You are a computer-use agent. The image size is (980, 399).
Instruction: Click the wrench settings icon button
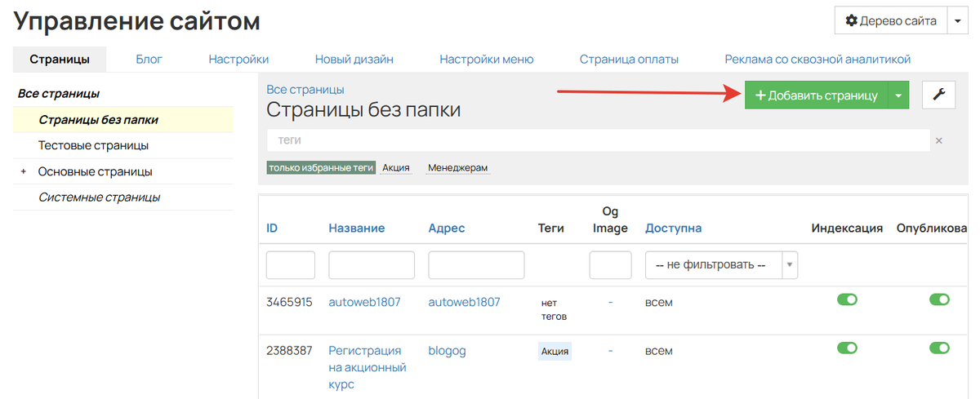tap(938, 95)
